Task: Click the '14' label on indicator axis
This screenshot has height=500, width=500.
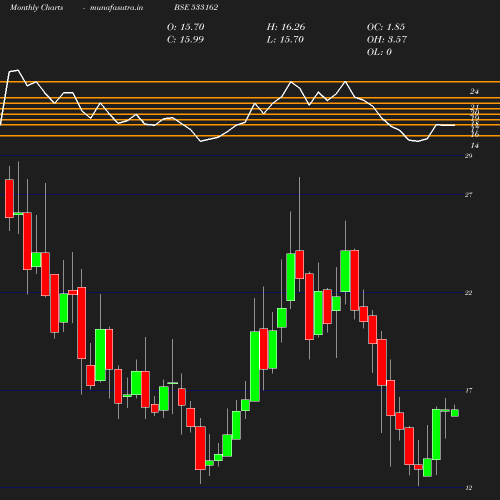Action: pos(475,146)
